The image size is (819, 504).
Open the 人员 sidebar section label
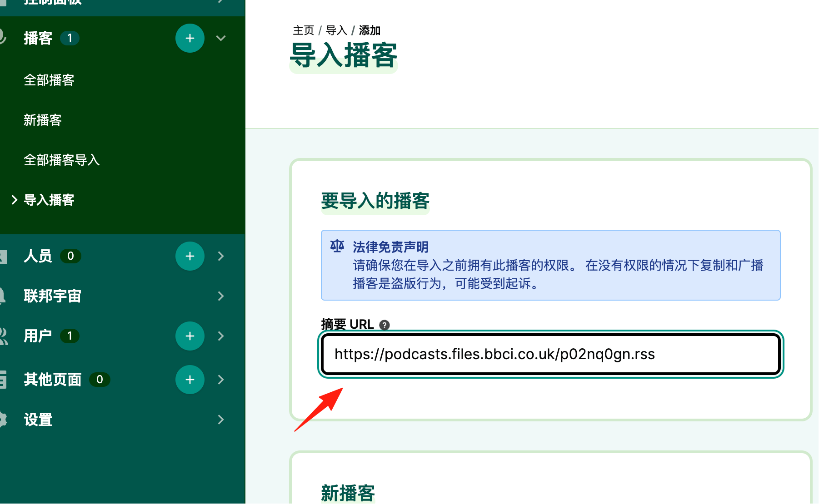coord(38,256)
